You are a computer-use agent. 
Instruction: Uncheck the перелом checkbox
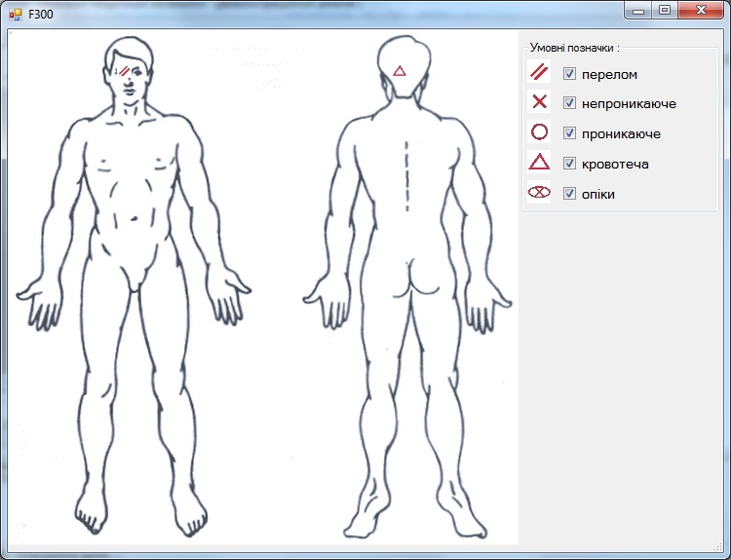[x=570, y=73]
